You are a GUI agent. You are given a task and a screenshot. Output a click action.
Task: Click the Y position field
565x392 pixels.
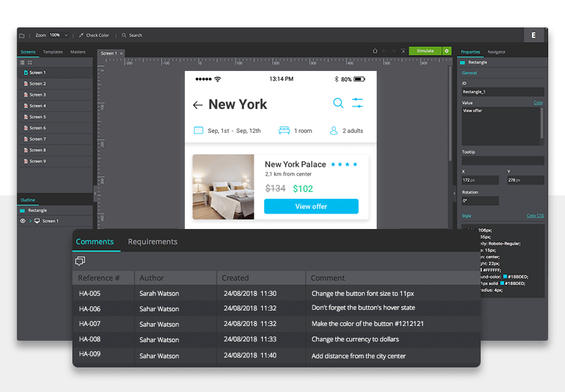526,180
